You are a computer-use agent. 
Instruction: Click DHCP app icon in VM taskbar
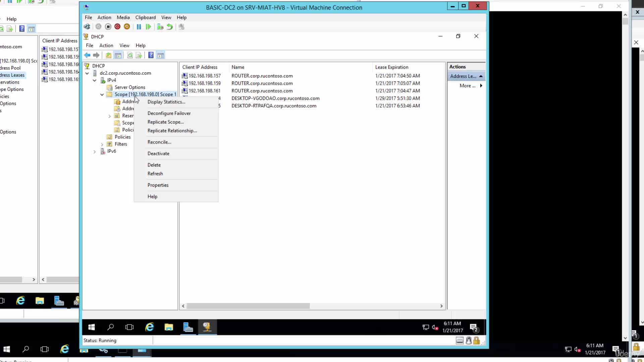tap(207, 327)
